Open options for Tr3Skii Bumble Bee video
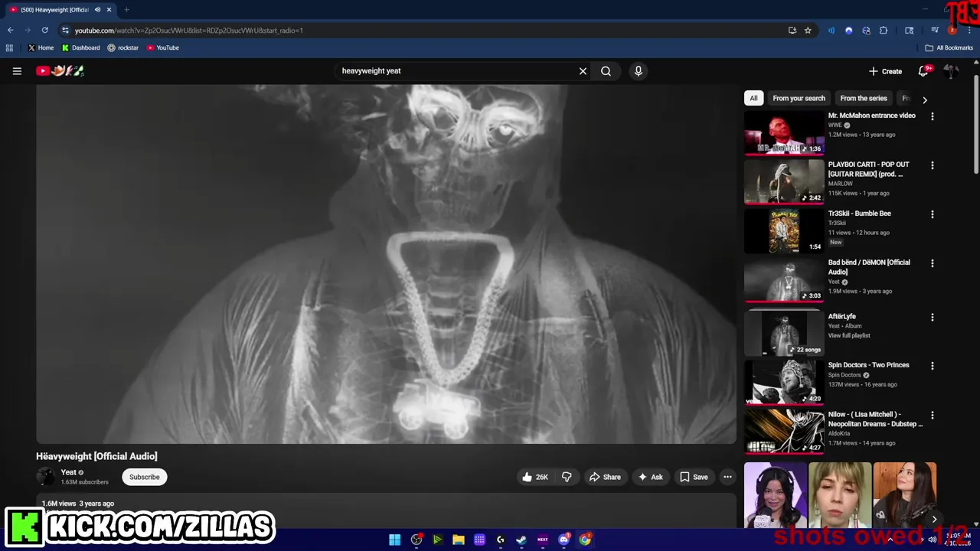 (x=932, y=214)
